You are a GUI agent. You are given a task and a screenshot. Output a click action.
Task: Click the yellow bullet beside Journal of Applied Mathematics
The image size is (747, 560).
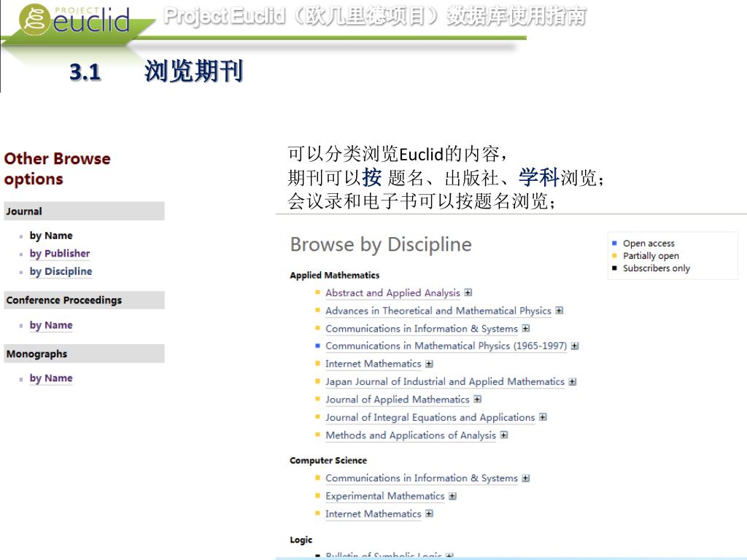pos(318,399)
